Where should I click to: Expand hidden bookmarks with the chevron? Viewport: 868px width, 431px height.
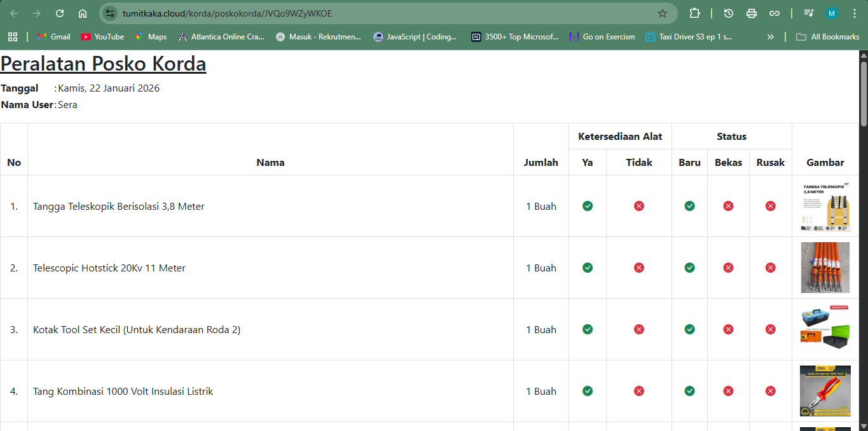click(x=771, y=37)
